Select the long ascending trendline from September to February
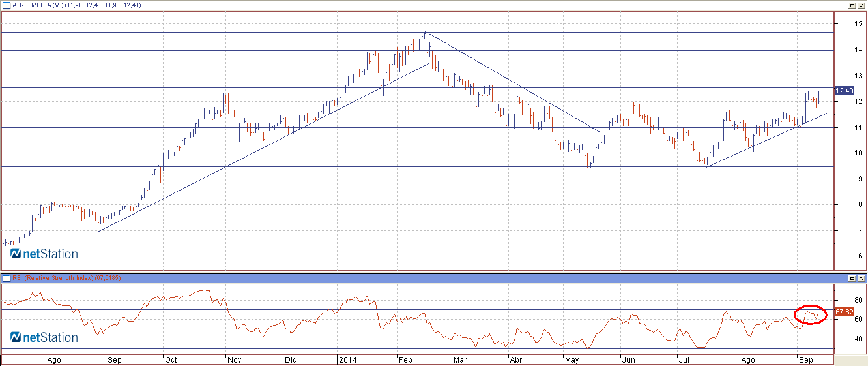The width and height of the screenshot is (868, 366). (263, 147)
